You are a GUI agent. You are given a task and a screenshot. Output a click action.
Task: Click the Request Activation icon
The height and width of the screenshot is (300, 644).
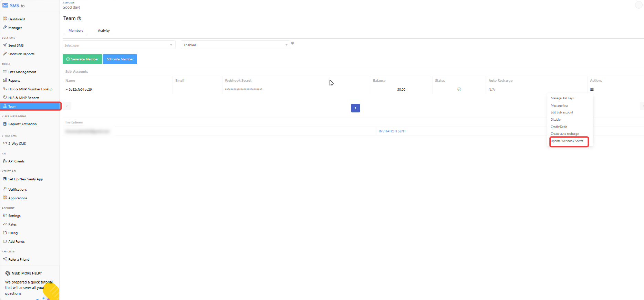(x=5, y=124)
